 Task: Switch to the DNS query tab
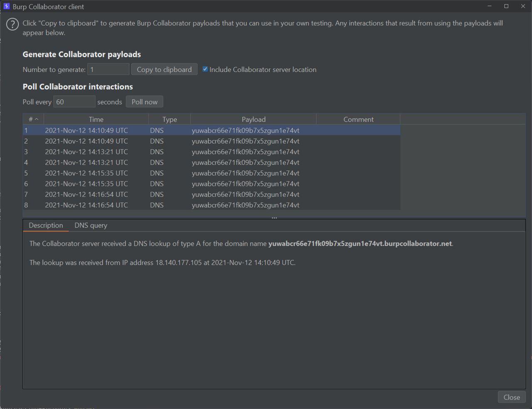[x=91, y=225]
